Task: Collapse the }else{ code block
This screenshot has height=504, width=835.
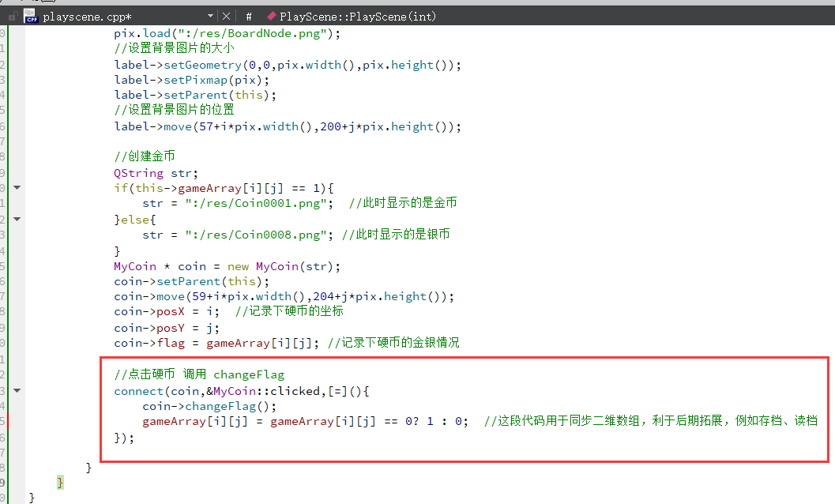Action: pyautogui.click(x=17, y=219)
